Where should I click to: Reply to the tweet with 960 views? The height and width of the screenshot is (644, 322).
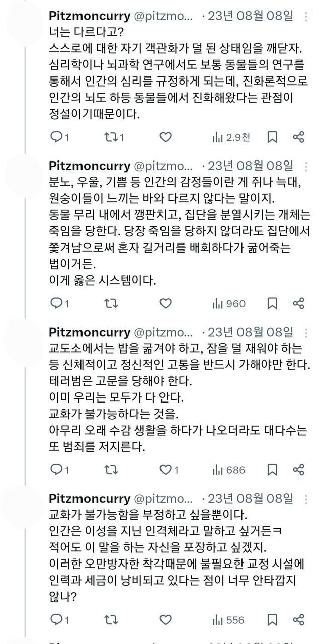click(57, 303)
